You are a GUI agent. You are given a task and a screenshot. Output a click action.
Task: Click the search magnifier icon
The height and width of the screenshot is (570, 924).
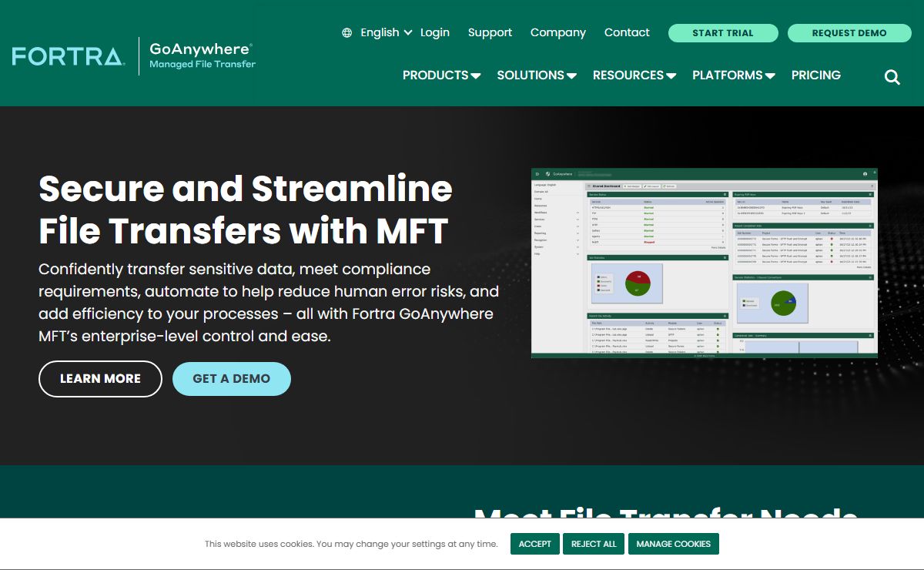coord(892,76)
